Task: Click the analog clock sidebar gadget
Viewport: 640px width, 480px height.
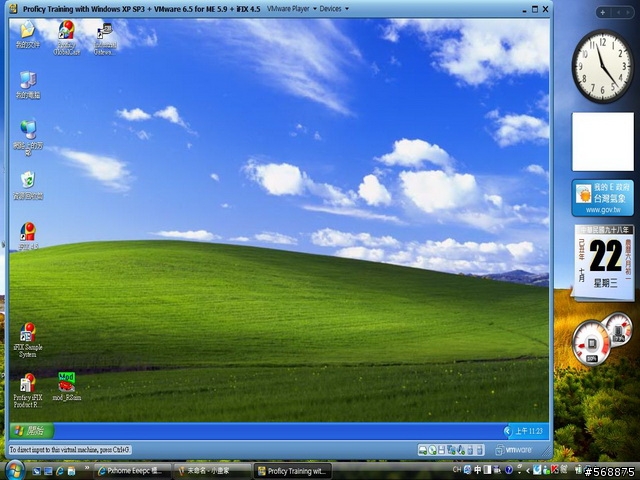Action: point(602,66)
